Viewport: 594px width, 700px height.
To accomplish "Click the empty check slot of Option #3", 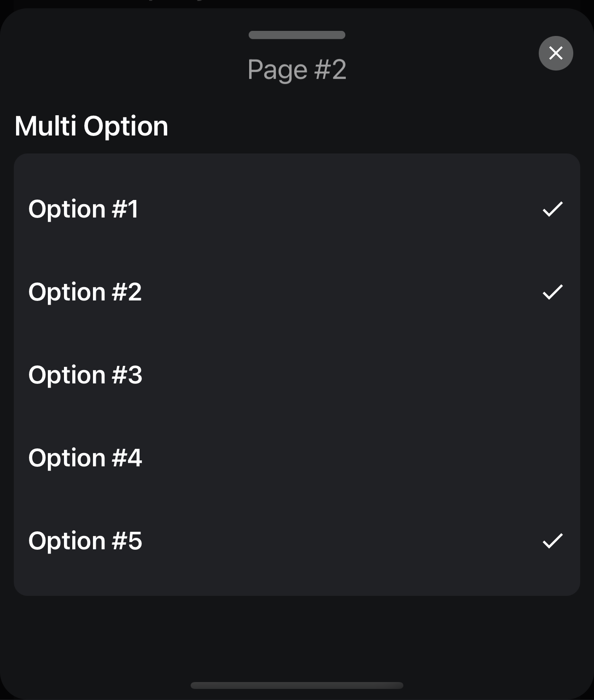I will [x=553, y=375].
